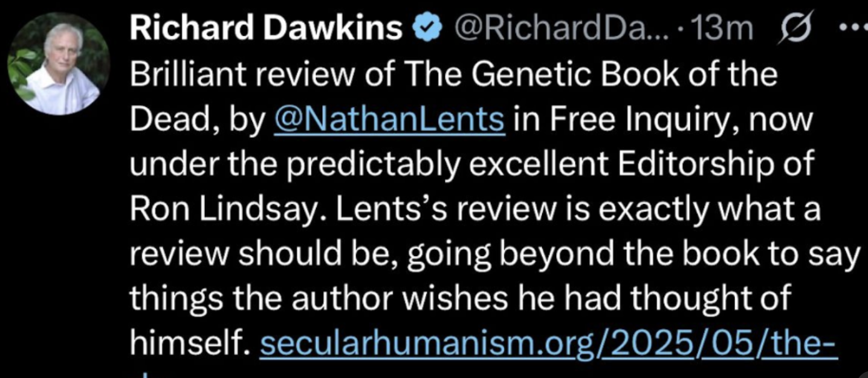Click the Richard Dawkins display name

click(x=266, y=28)
